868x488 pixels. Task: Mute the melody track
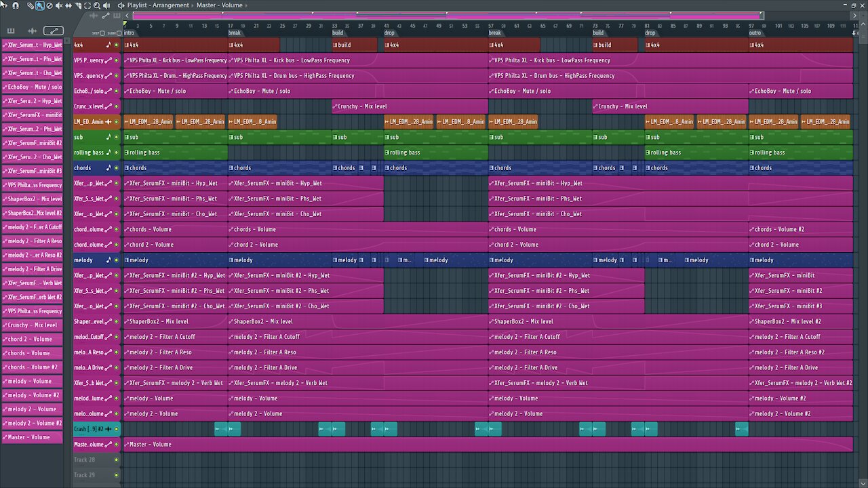pyautogui.click(x=117, y=260)
